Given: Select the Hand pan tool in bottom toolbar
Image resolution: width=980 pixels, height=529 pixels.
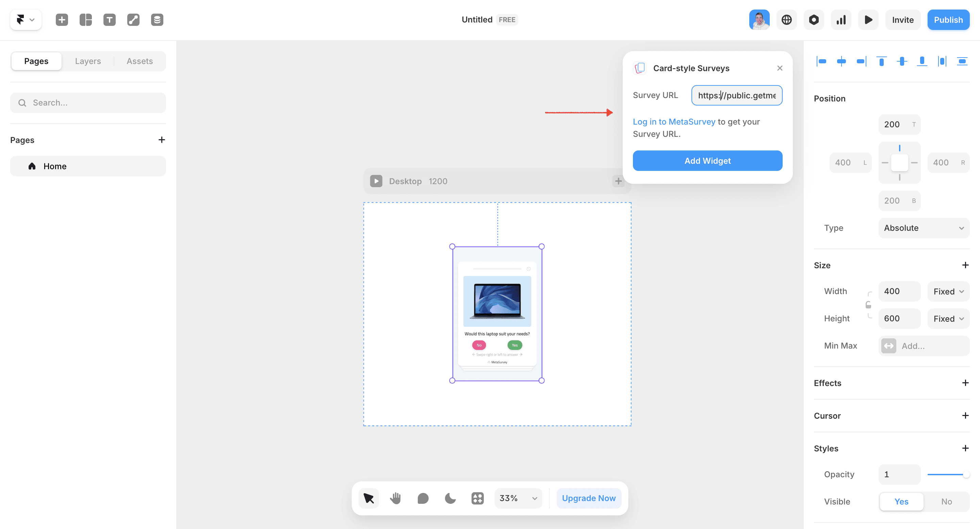Looking at the screenshot, I should 395,498.
